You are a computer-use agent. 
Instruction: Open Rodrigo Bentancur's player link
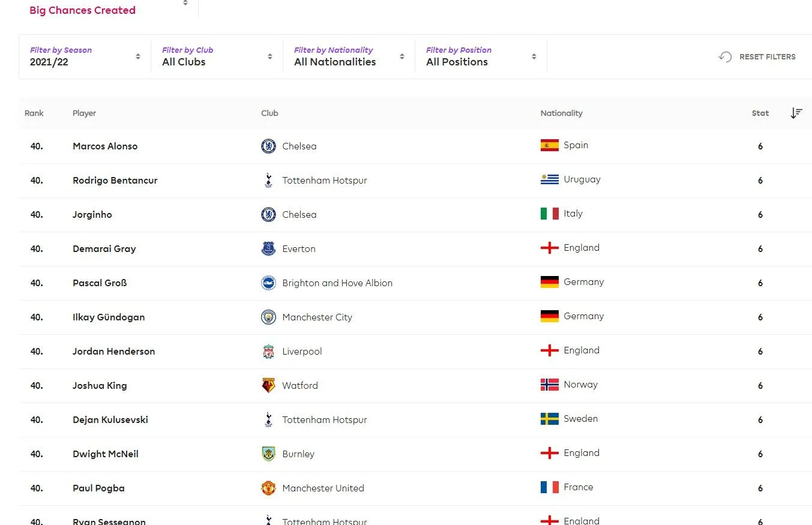click(x=115, y=181)
